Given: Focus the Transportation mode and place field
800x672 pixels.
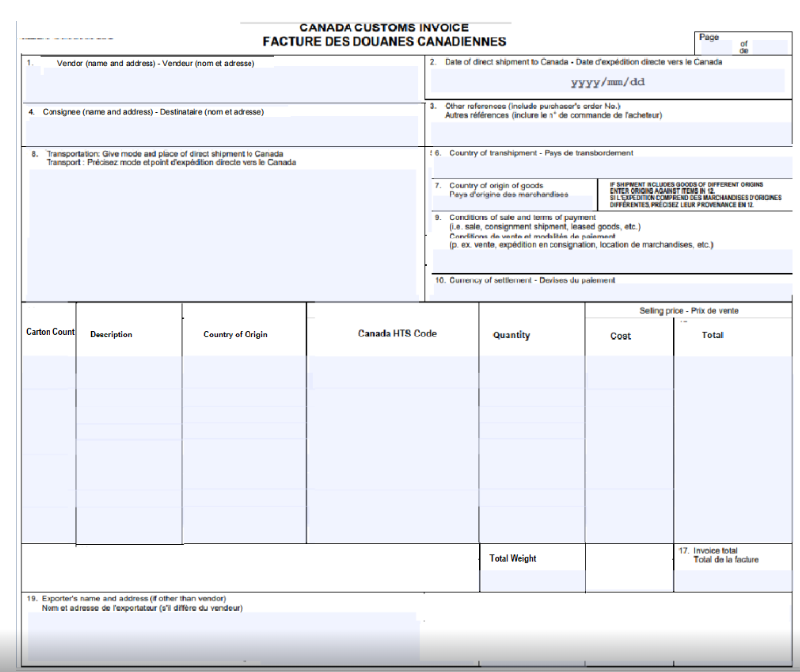Looking at the screenshot, I should click(223, 233).
